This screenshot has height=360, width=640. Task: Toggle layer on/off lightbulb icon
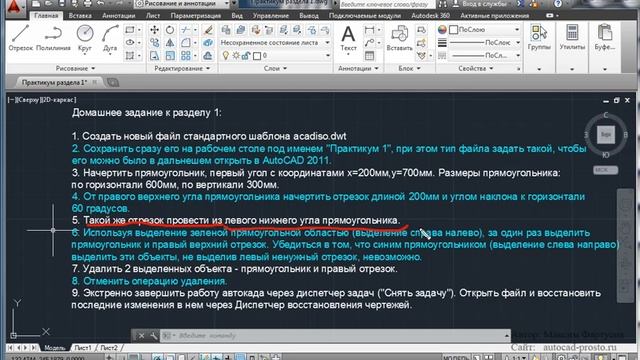pos(226,56)
